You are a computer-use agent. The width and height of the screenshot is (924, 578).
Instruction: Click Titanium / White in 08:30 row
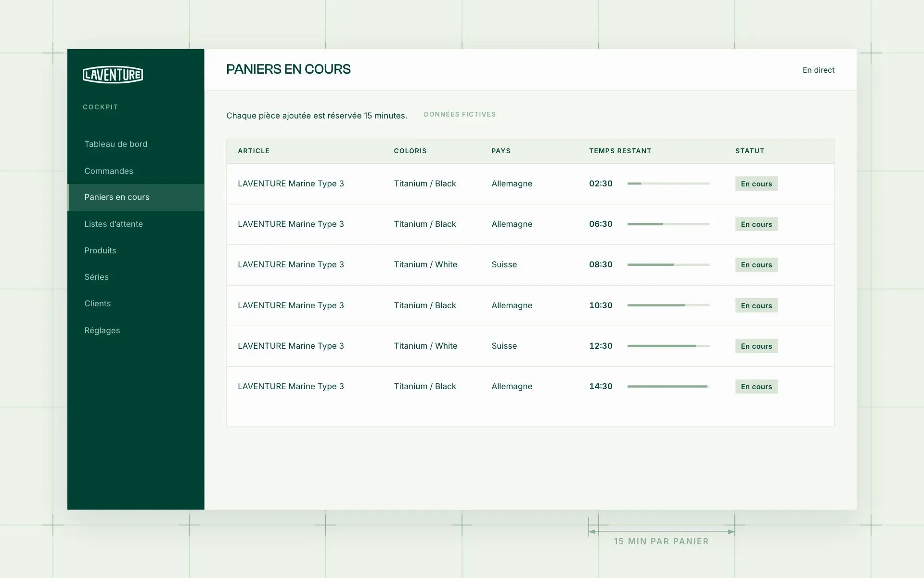425,264
